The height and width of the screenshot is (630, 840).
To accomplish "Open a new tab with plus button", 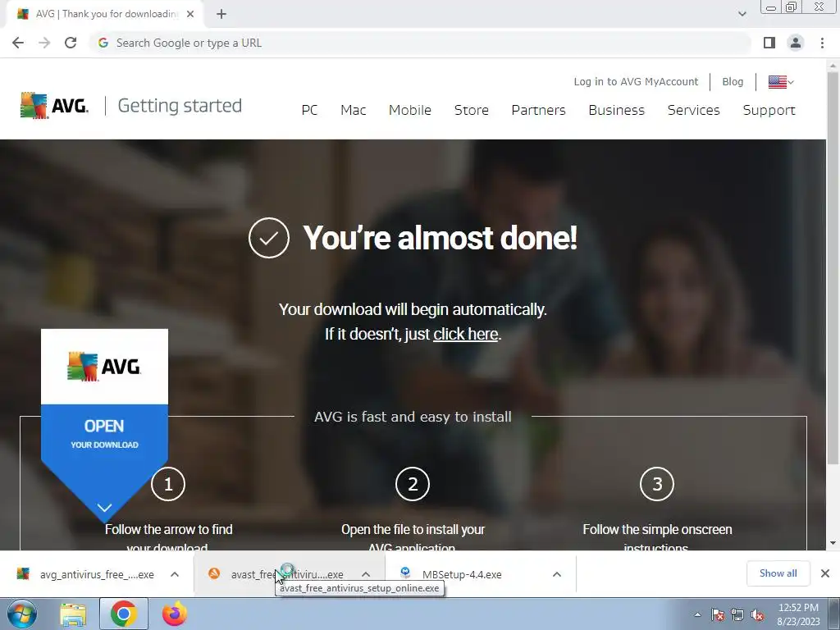I will (x=221, y=14).
